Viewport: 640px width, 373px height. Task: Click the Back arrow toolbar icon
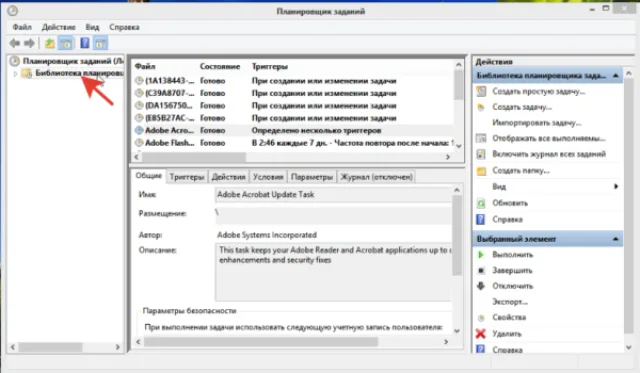pyautogui.click(x=15, y=43)
